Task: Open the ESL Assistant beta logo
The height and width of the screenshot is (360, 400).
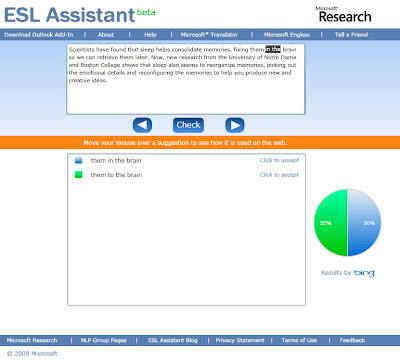Action: pos(79,15)
